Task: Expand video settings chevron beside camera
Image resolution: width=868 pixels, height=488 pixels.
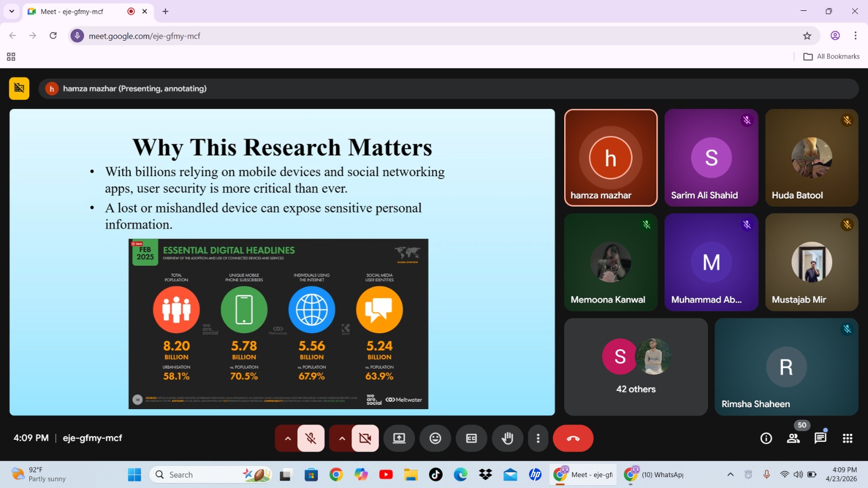Action: tap(342, 438)
